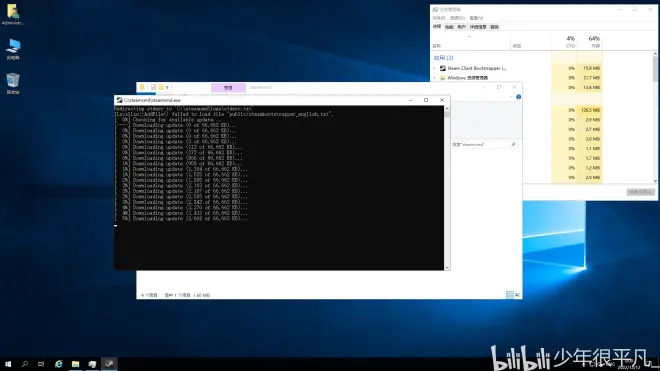This screenshot has height=371, width=660.
Task: Switch to Task Manager Processes tab
Action: [x=437, y=27]
